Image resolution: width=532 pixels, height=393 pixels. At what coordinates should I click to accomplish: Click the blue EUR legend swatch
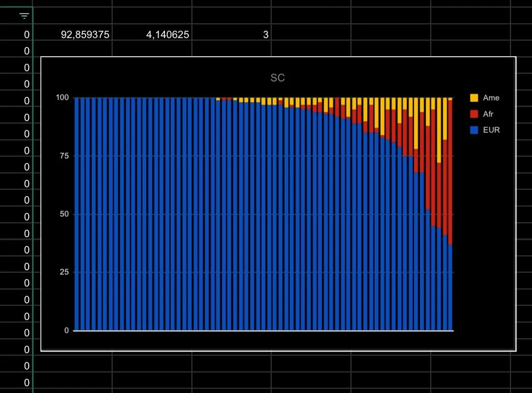click(474, 130)
